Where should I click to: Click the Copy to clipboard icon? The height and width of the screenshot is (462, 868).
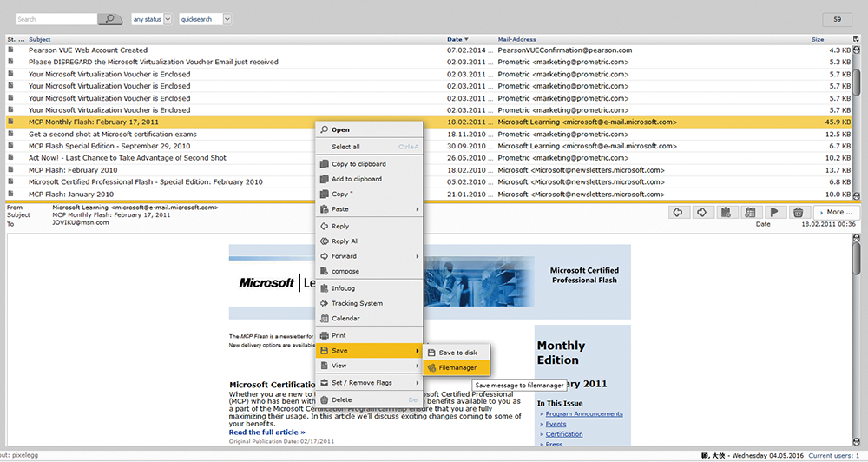coord(325,164)
